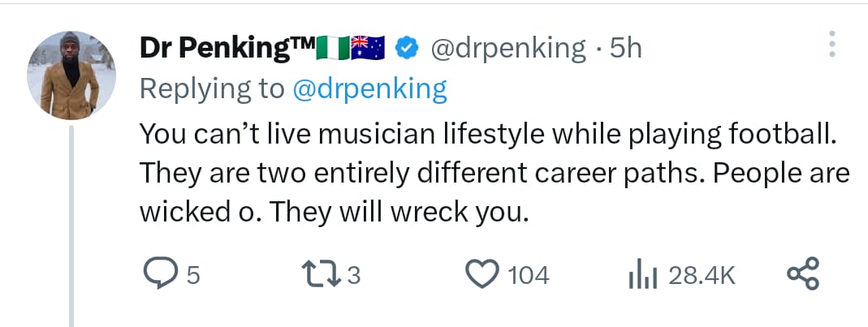868x327 pixels.
Task: Click the reply count of 5
Action: pyautogui.click(x=193, y=276)
